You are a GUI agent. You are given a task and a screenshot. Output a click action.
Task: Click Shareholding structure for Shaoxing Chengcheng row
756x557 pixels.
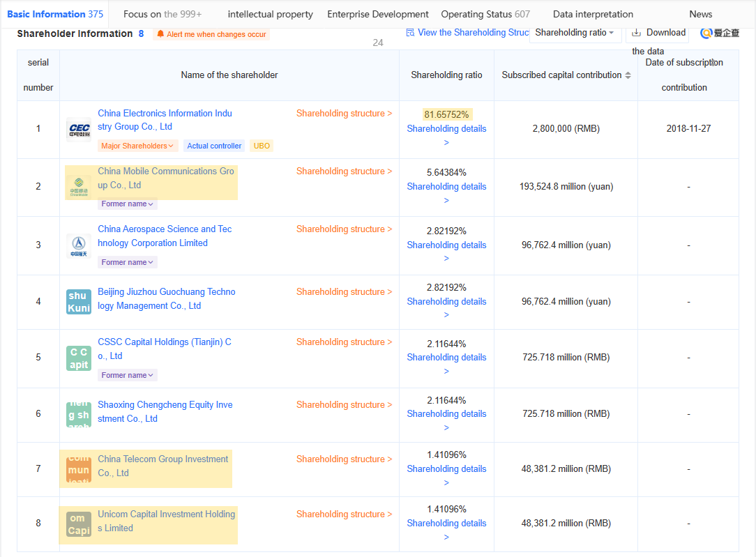(x=345, y=405)
